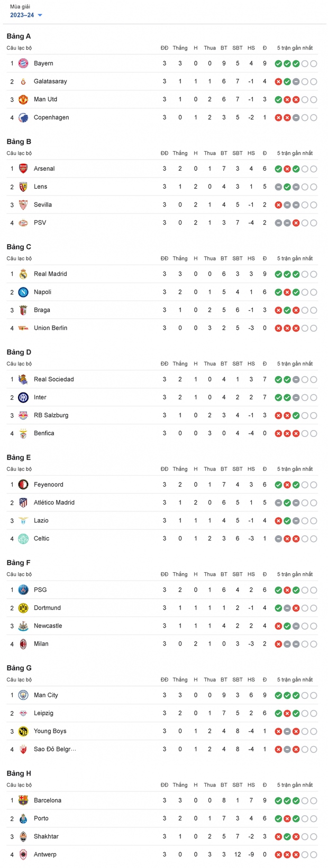Image resolution: width=328 pixels, height=868 pixels.
Task: Click the Bảng H 'HS' column header
Action: (x=251, y=785)
